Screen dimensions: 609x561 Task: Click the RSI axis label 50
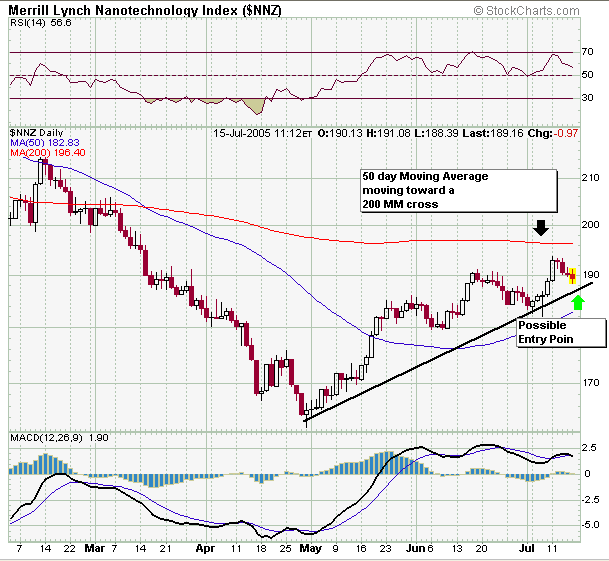point(587,75)
